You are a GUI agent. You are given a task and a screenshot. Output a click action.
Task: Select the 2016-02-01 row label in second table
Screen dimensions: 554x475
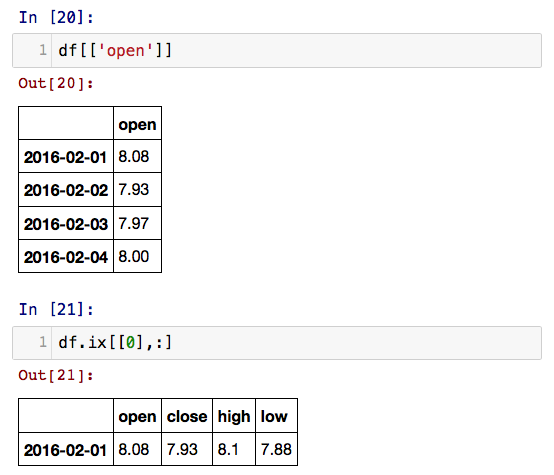(x=66, y=449)
